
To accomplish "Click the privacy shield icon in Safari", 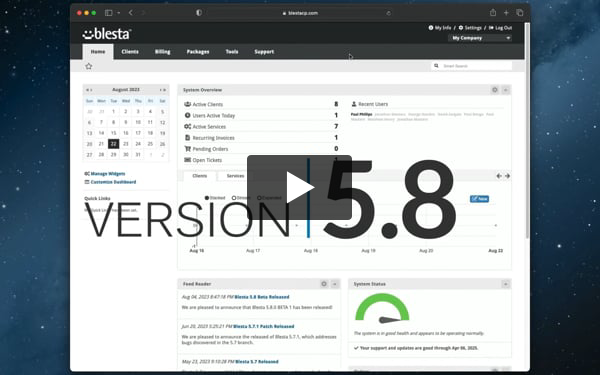I will [199, 13].
